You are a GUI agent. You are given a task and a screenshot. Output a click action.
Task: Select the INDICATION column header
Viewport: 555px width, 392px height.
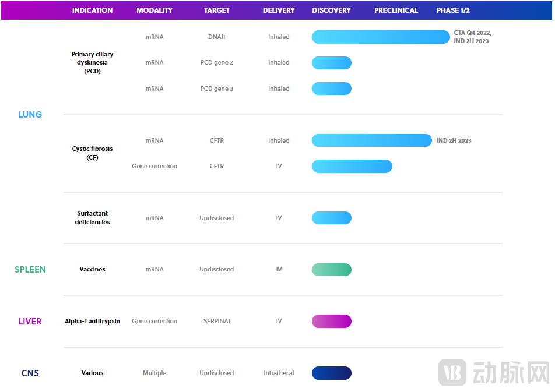click(x=92, y=10)
